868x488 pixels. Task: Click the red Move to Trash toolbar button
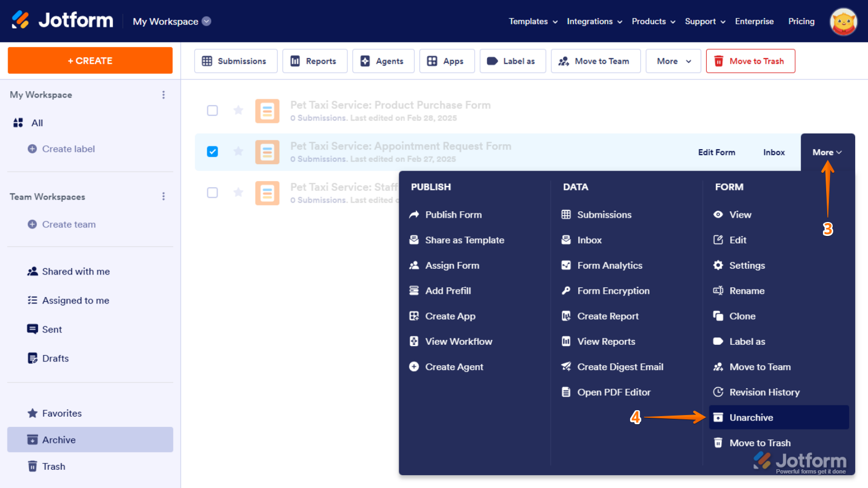click(x=750, y=61)
